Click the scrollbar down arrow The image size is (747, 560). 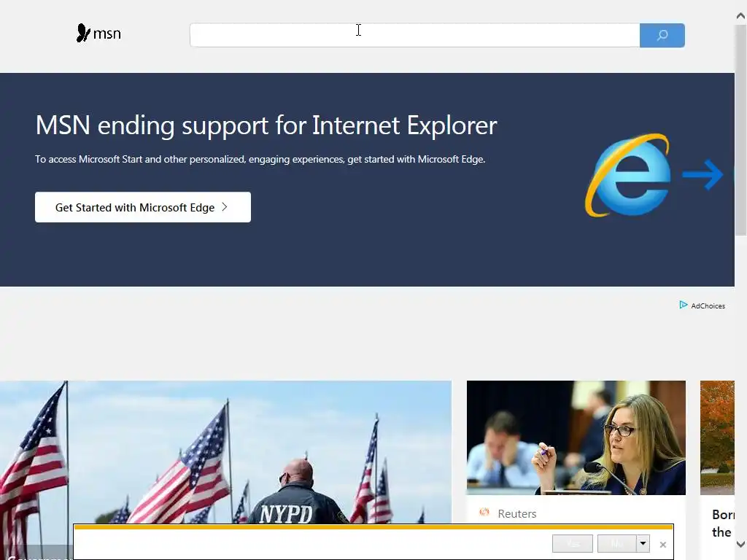point(741,544)
